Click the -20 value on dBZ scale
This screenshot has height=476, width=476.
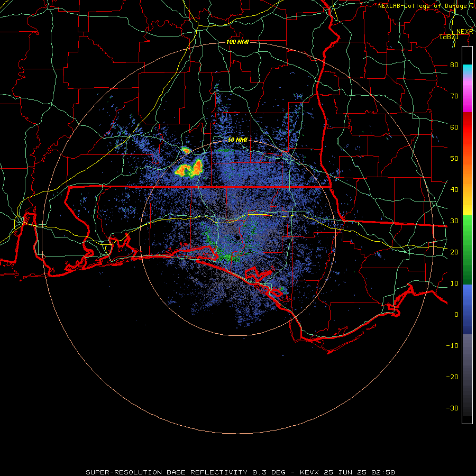(452, 377)
